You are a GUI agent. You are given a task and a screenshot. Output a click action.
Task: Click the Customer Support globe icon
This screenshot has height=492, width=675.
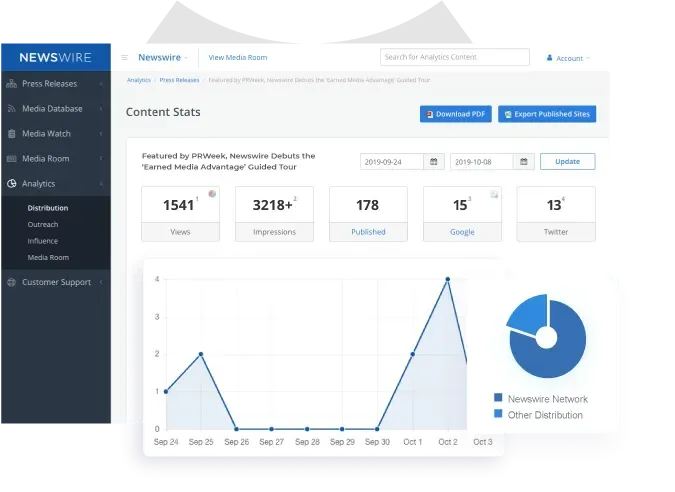pos(12,282)
